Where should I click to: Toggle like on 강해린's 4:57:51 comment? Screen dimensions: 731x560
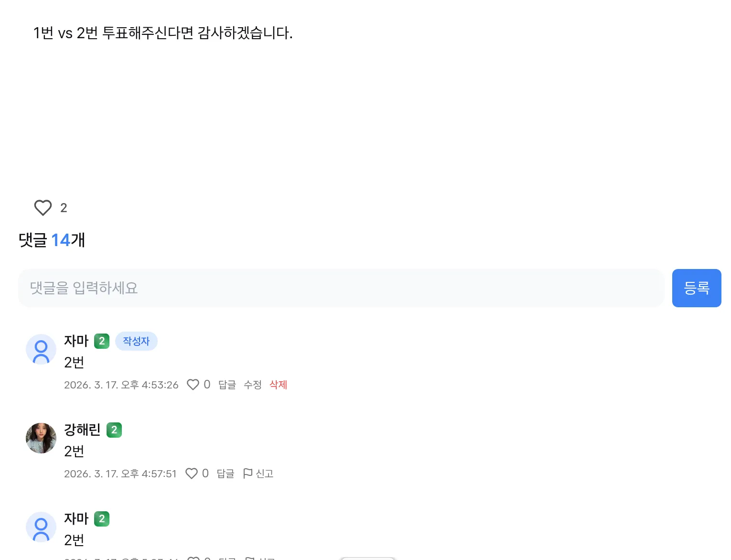[x=192, y=474]
